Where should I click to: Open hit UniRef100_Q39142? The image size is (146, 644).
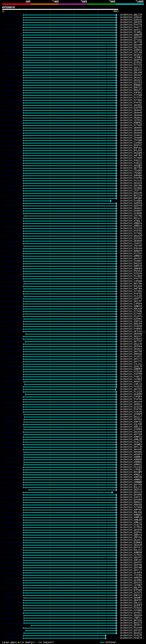(x=131, y=17)
